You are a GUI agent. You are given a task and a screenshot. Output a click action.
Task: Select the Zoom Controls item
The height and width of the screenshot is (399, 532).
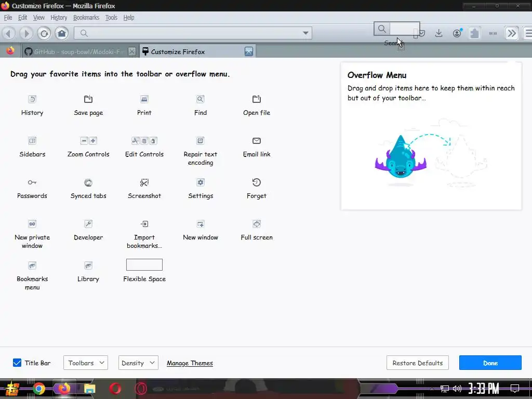pyautogui.click(x=88, y=147)
